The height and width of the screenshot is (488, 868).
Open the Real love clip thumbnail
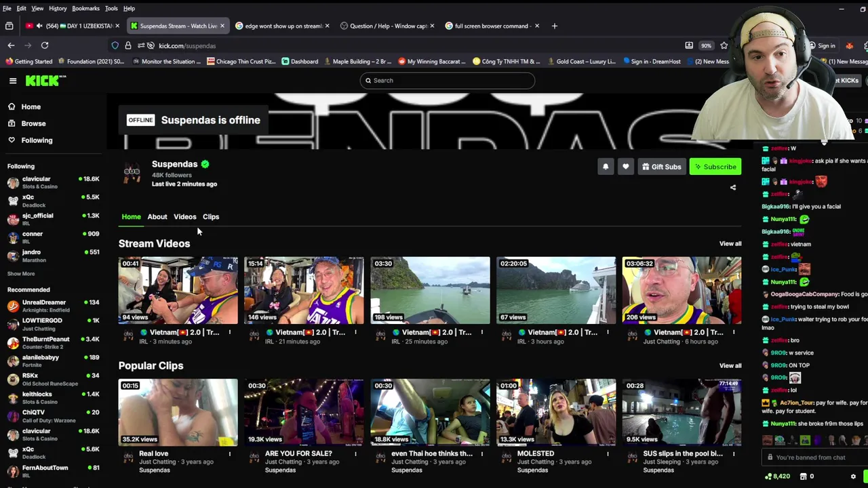point(178,412)
